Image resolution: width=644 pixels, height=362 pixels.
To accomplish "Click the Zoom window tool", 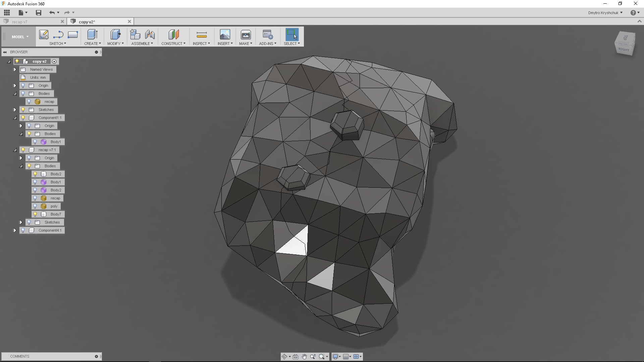I will click(x=313, y=357).
